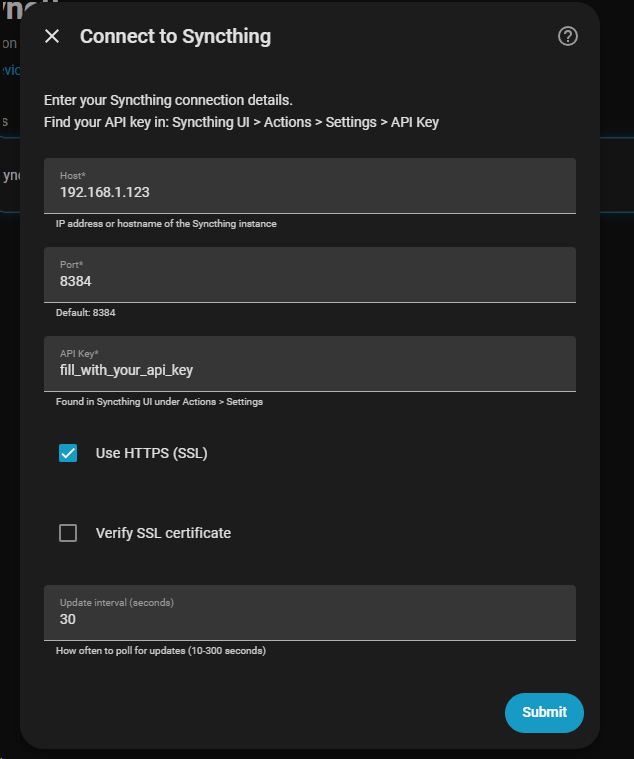The image size is (634, 759).
Task: Click the Host input field
Action: (310, 186)
